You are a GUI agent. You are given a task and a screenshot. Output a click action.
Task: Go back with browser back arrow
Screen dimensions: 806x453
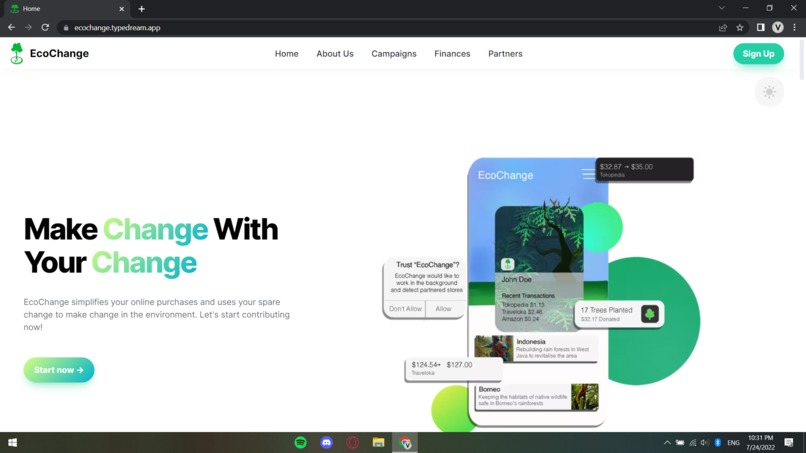11,27
